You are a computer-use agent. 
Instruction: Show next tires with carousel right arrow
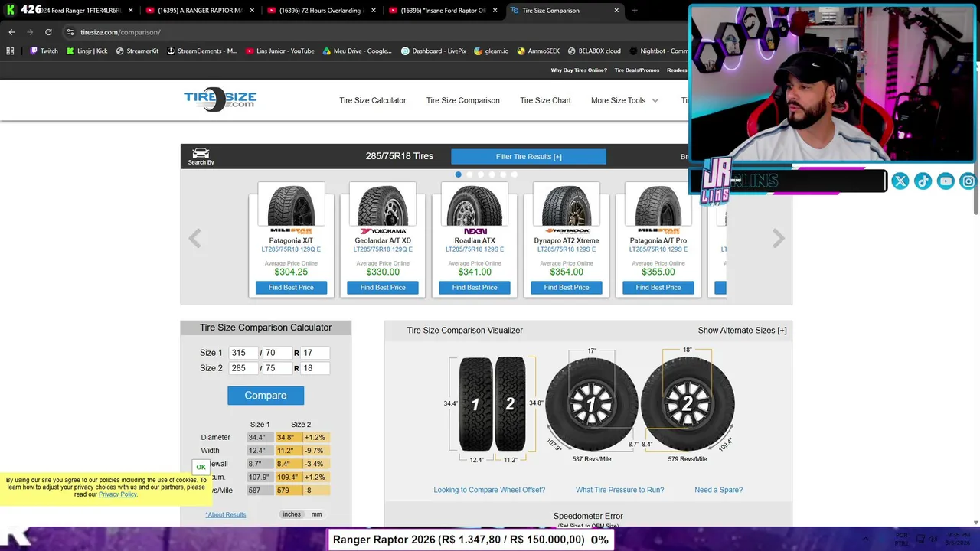pos(778,239)
